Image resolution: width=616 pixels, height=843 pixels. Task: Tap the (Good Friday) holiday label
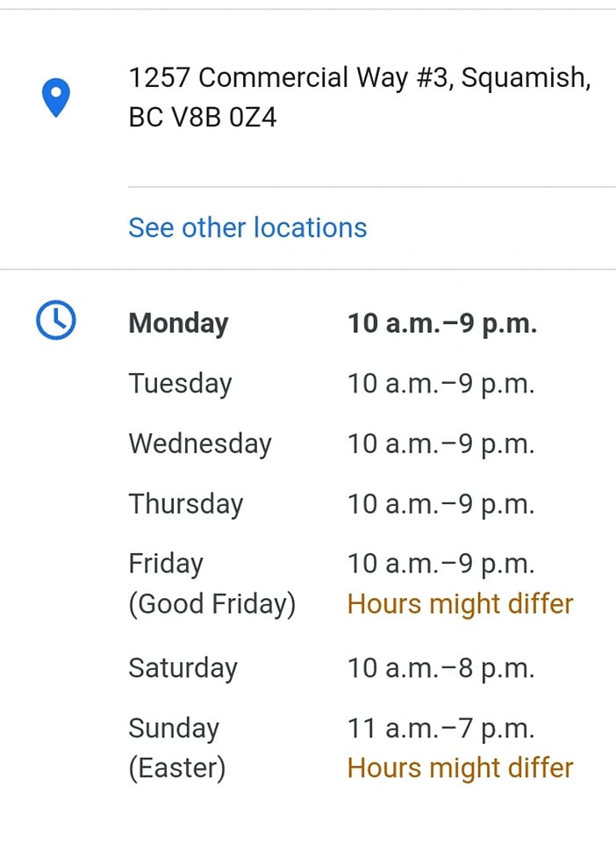(212, 604)
